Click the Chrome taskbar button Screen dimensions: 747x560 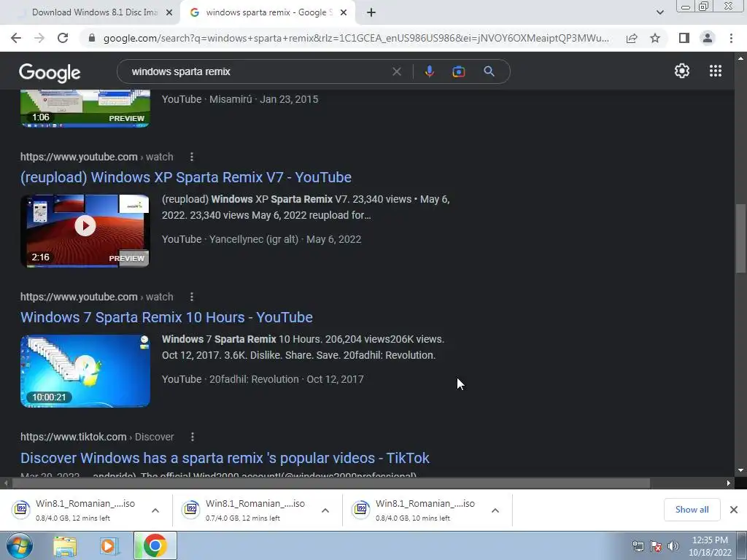click(155, 545)
